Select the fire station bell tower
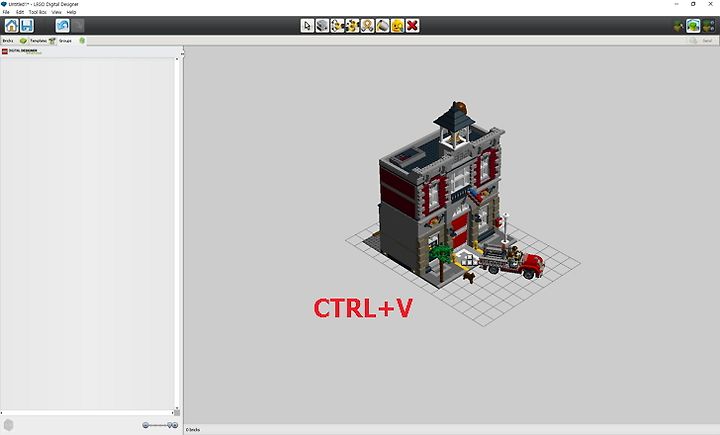The width and height of the screenshot is (720, 435). tap(455, 124)
